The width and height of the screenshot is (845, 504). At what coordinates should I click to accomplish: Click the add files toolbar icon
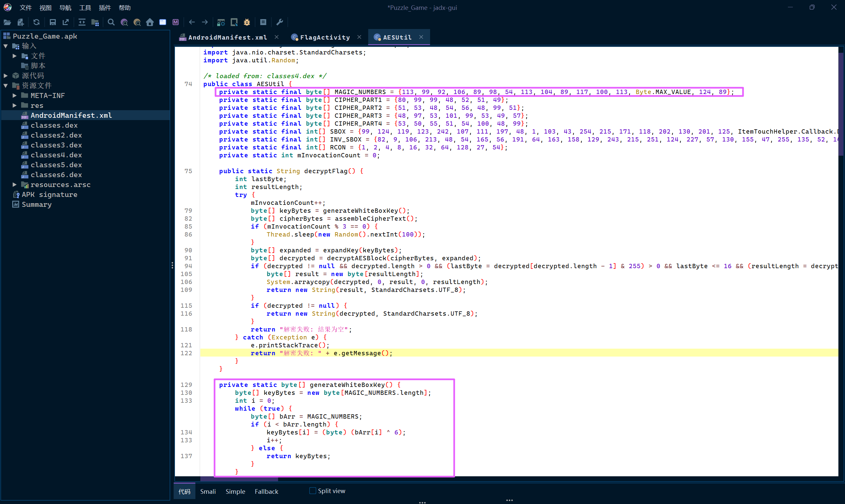point(20,22)
